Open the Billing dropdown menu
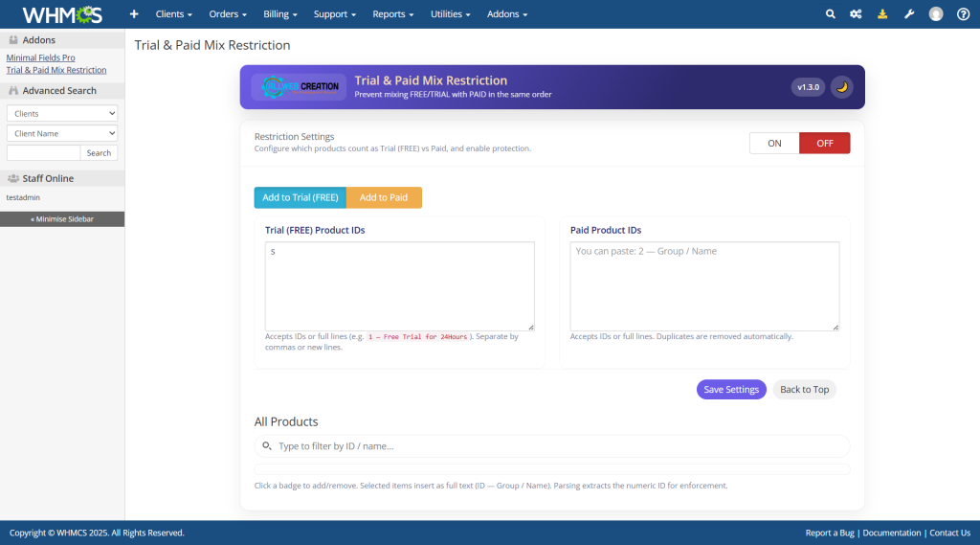Viewport: 980px width, 545px height. coord(280,14)
